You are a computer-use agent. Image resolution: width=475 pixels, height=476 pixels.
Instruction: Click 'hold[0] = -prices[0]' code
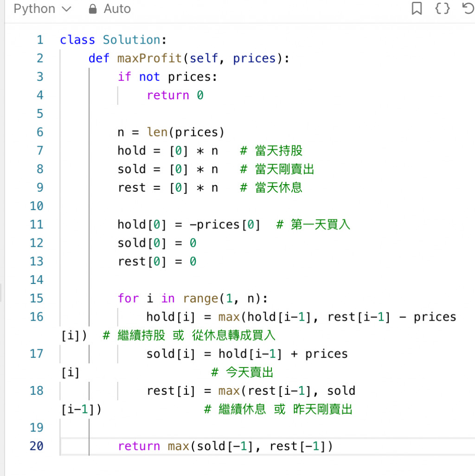pyautogui.click(x=189, y=225)
